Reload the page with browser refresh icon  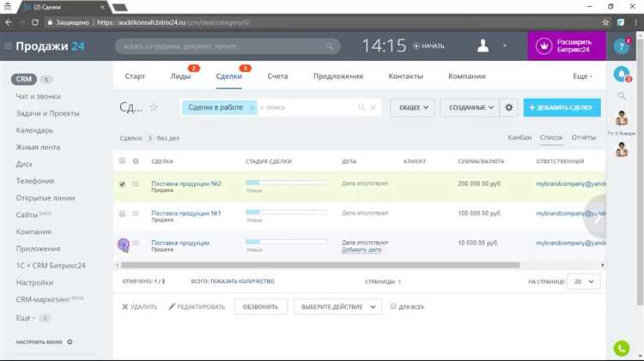point(35,22)
